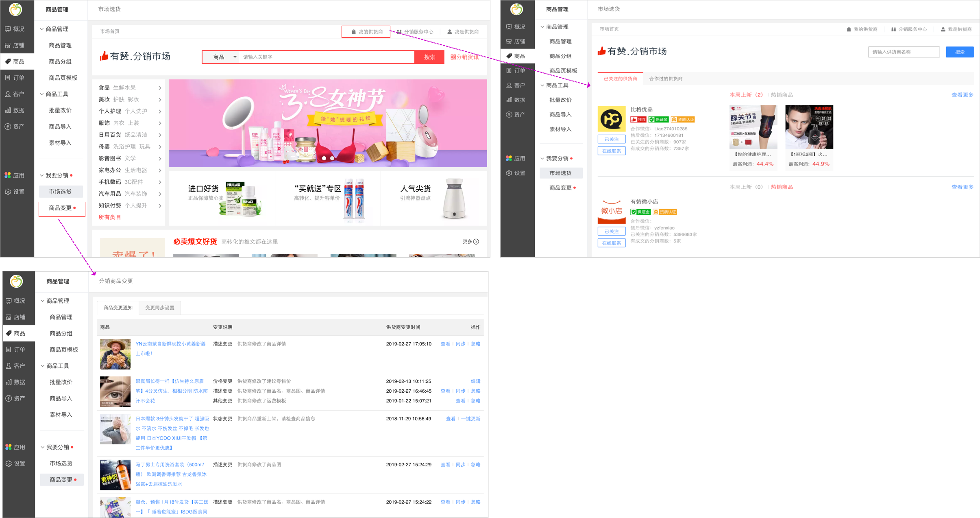Open 市场选货 menu in the top-left window

point(61,192)
